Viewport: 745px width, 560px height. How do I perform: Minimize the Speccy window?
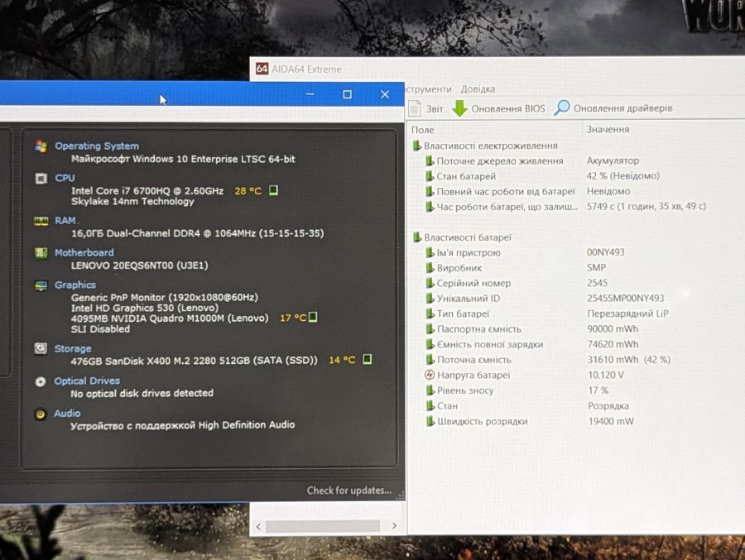pyautogui.click(x=310, y=94)
